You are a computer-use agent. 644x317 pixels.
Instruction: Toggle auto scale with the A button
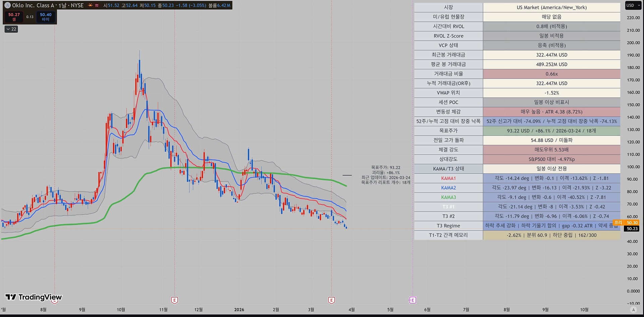point(633,310)
